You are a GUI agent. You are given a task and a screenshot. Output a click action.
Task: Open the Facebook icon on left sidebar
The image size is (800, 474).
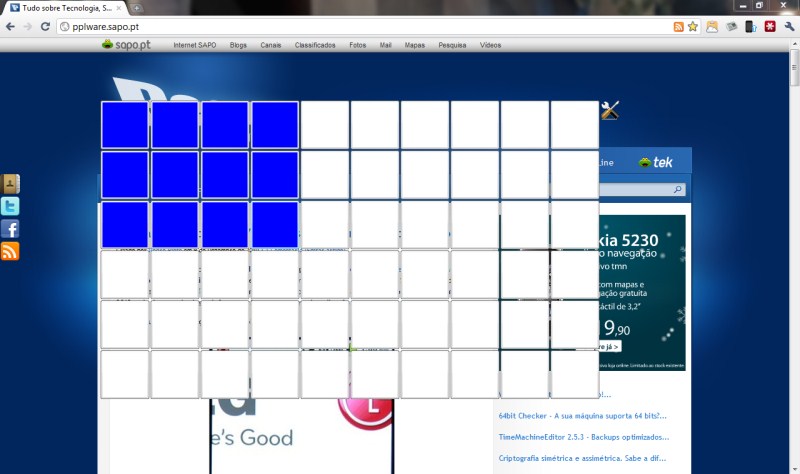[x=10, y=229]
